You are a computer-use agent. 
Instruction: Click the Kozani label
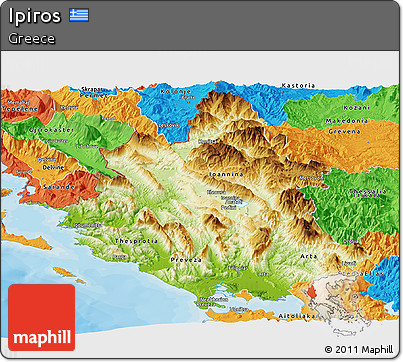pos(357,108)
